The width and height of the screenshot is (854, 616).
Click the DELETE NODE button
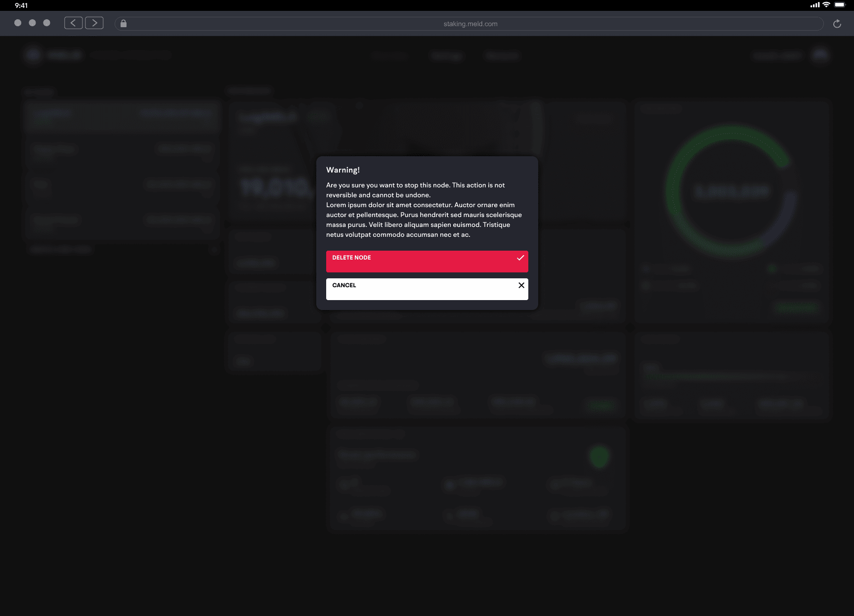(x=427, y=262)
